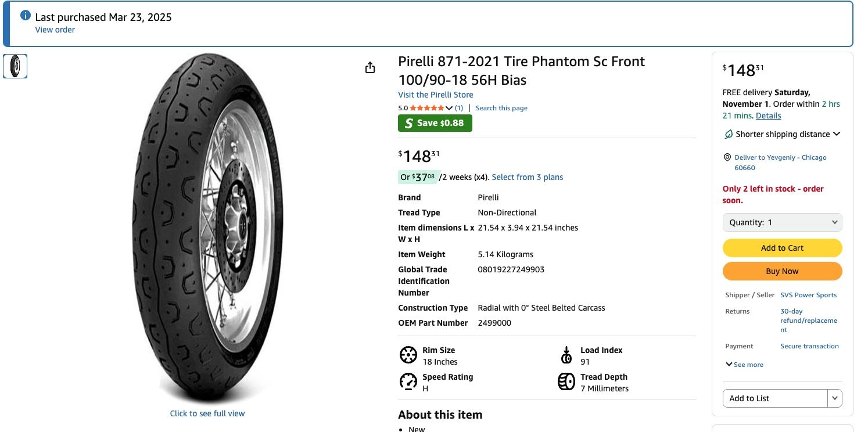Click the Load Index weight icon
This screenshot has width=868, height=432.
tap(566, 355)
